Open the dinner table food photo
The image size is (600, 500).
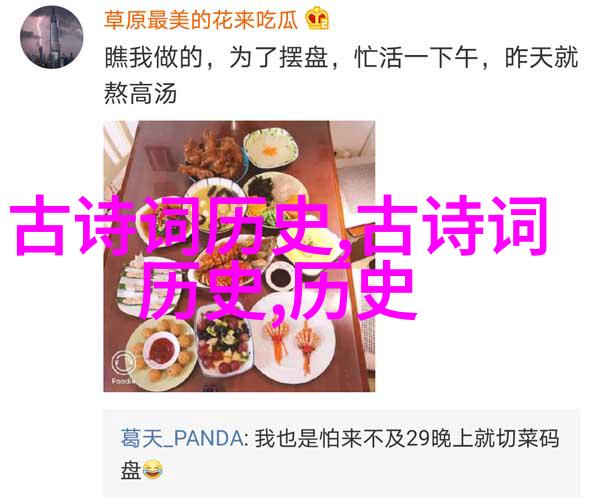click(x=239, y=256)
